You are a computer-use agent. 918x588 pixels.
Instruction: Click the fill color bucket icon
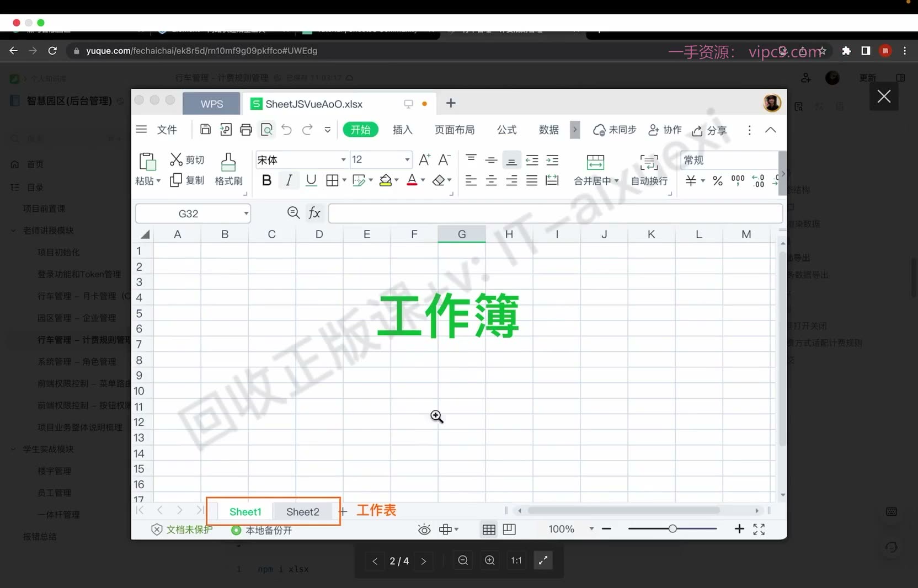coord(386,180)
